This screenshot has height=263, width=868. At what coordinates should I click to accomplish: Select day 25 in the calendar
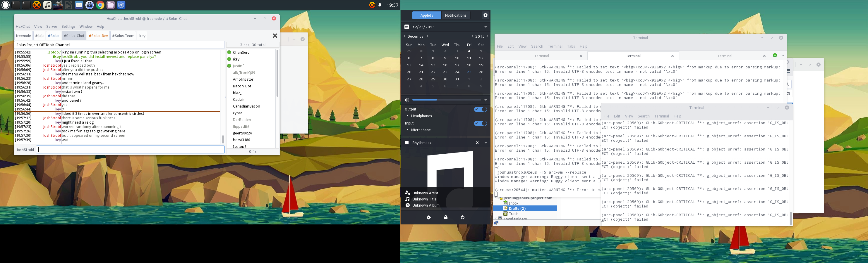(469, 72)
